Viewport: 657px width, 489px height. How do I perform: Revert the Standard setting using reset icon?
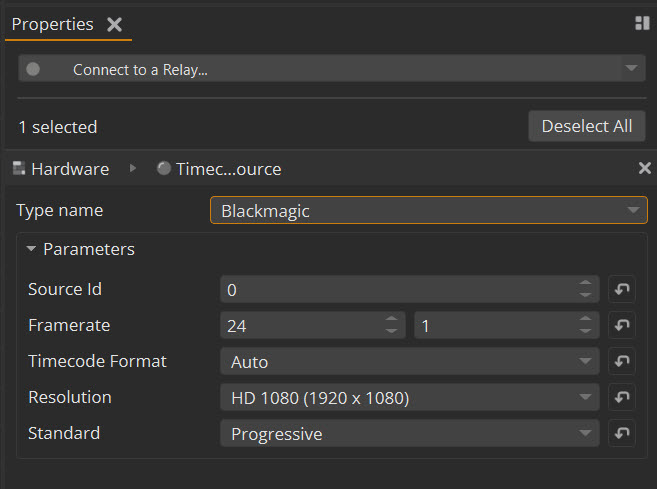coord(622,434)
